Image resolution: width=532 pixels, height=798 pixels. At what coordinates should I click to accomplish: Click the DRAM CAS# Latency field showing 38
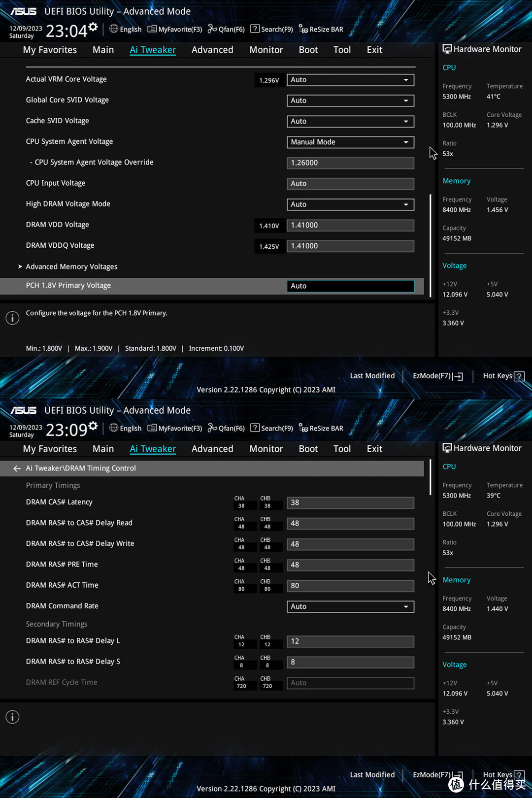coord(350,503)
